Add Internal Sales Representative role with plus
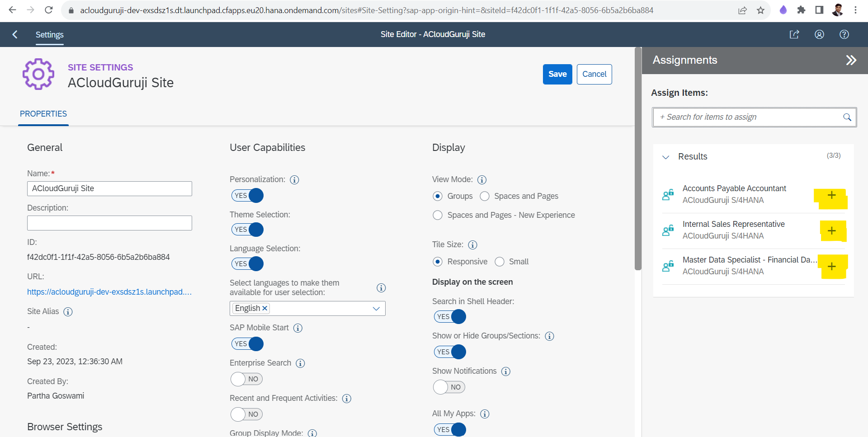The image size is (868, 437). pyautogui.click(x=831, y=231)
